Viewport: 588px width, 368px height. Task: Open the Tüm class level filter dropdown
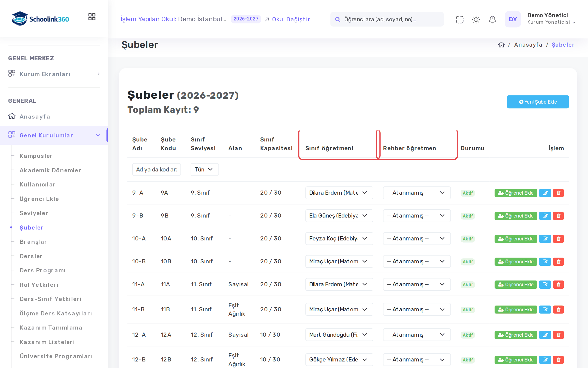[x=204, y=170]
